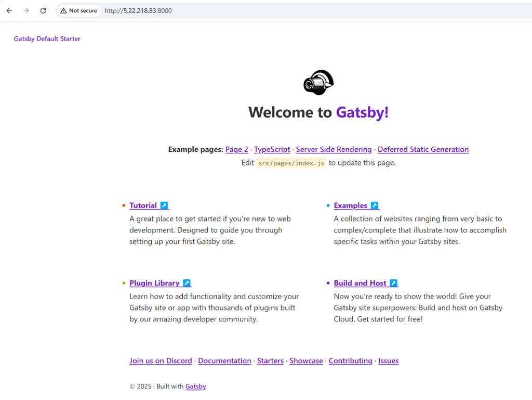The width and height of the screenshot is (532, 400).
Task: Open the Gatsby Default Starter header link
Action: coord(47,38)
